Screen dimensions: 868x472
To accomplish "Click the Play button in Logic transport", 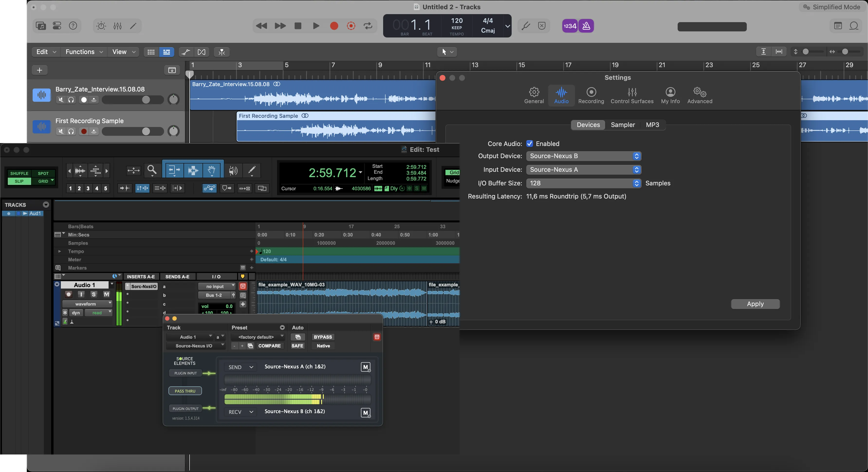I will [x=316, y=26].
